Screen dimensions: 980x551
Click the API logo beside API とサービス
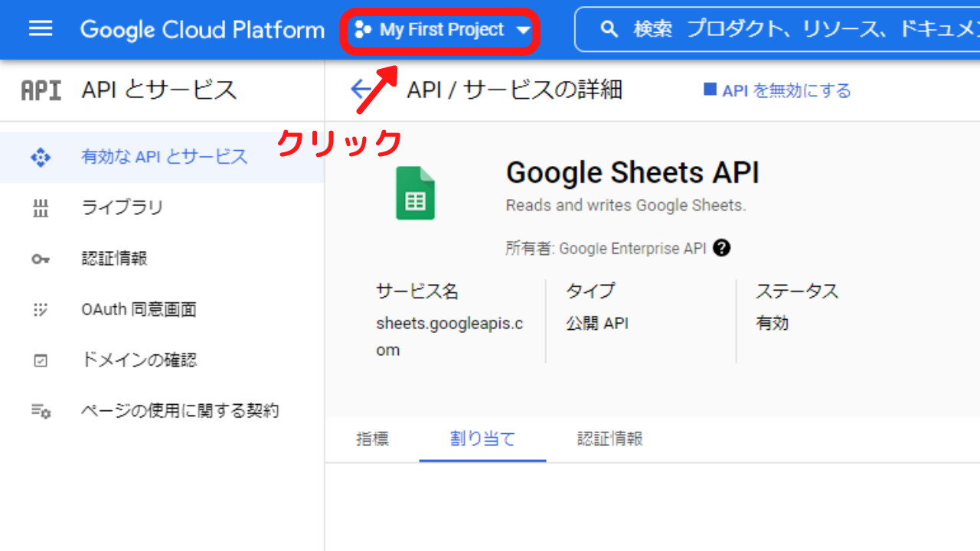click(40, 90)
